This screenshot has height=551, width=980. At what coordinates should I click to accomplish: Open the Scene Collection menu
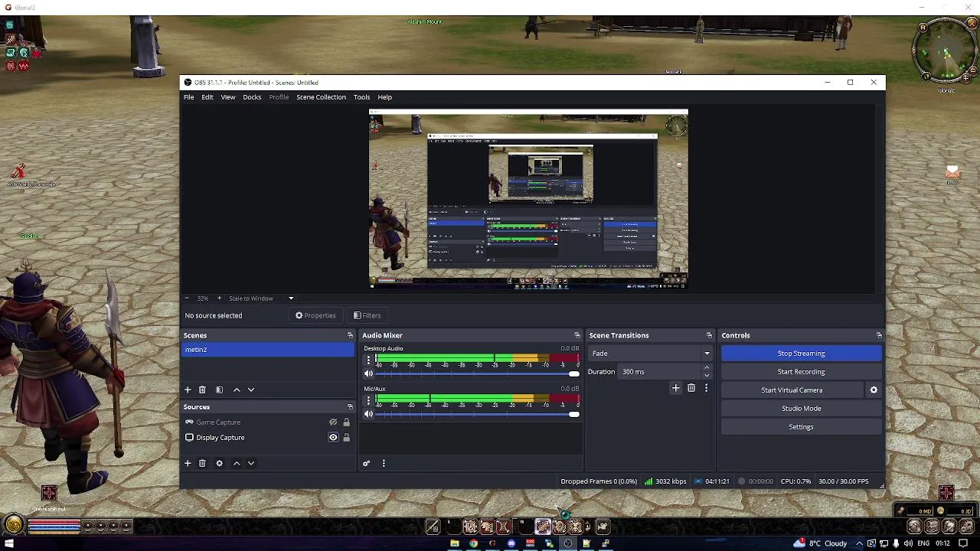[x=321, y=97]
